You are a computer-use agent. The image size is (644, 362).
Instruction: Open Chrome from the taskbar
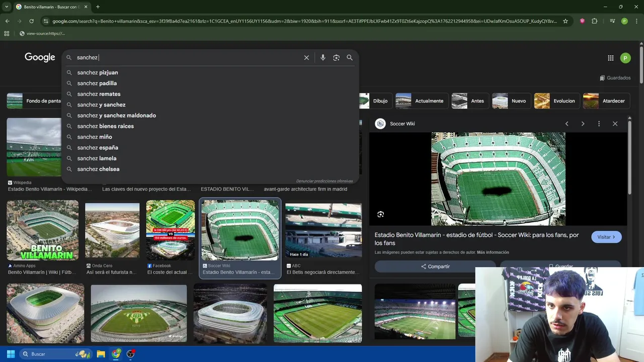116,354
